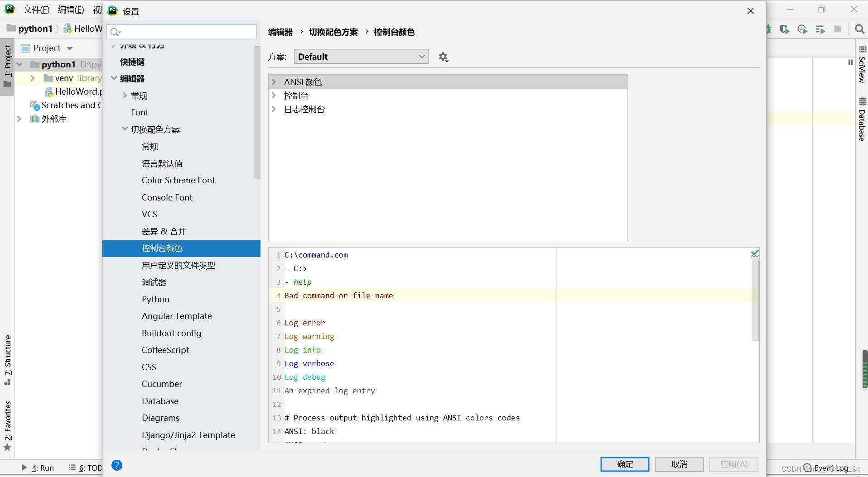Image resolution: width=868 pixels, height=477 pixels.
Task: Click the profile run icon in toolbar
Action: pos(802,29)
